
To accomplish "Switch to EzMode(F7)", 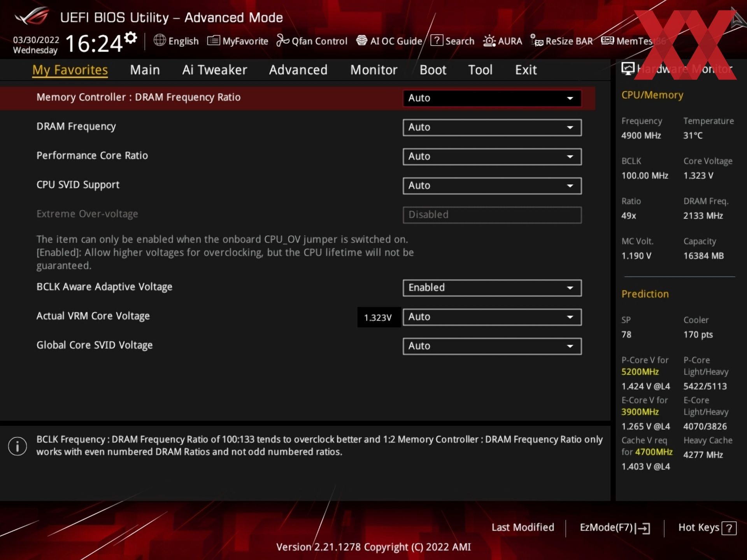I will point(615,528).
